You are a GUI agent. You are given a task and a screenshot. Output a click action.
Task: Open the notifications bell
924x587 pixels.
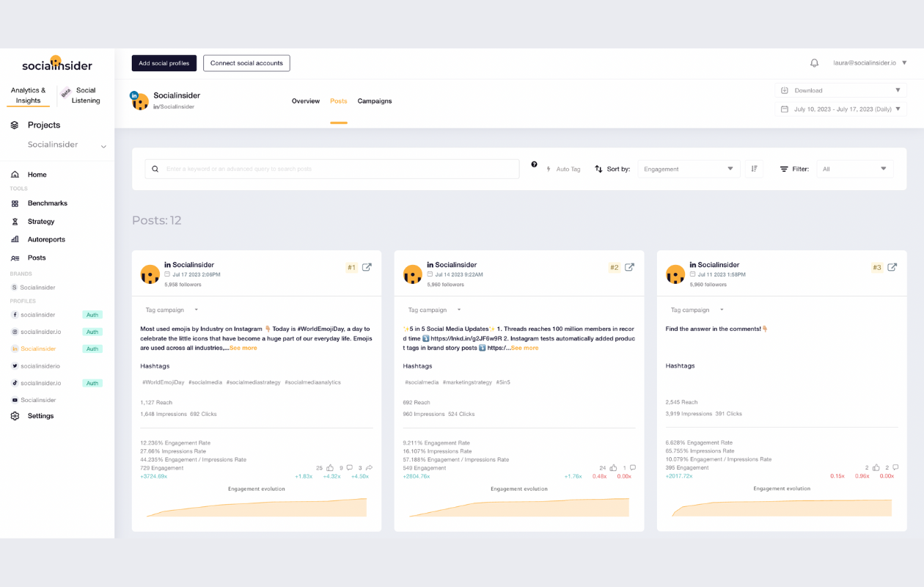[x=814, y=63]
